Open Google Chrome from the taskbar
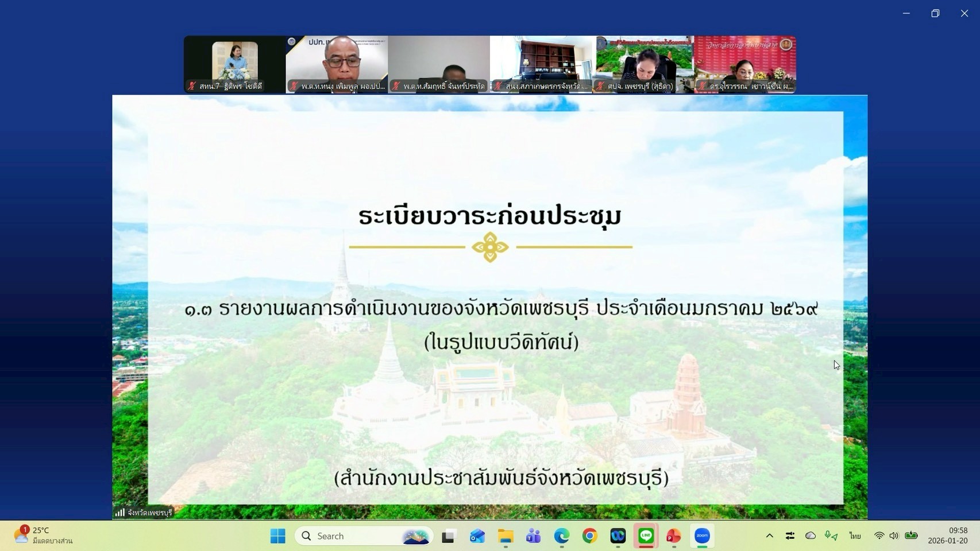 [589, 536]
